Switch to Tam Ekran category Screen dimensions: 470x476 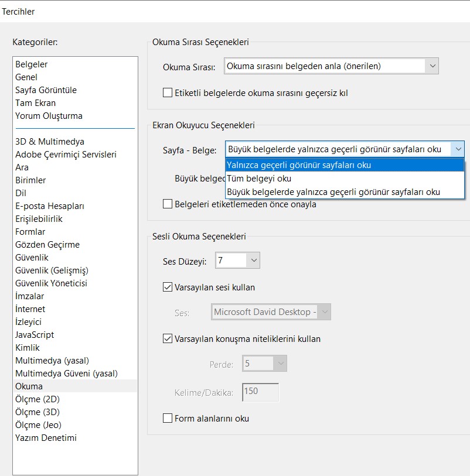[36, 103]
